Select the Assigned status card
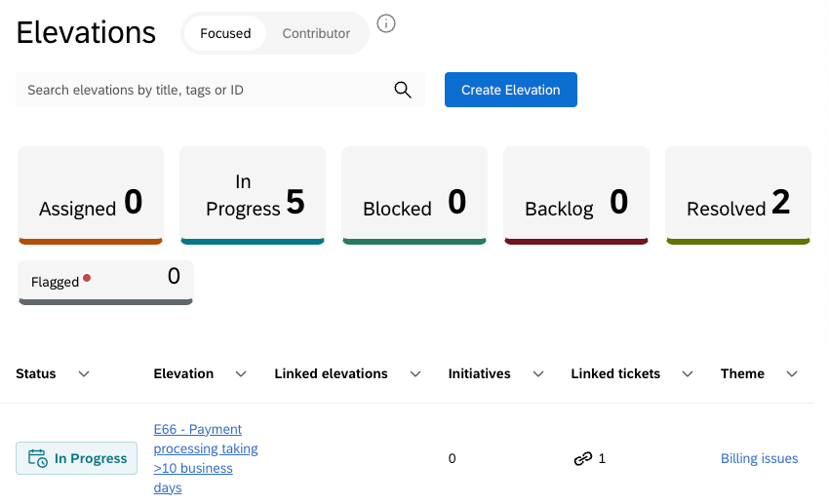The height and width of the screenshot is (504, 829). point(91,194)
